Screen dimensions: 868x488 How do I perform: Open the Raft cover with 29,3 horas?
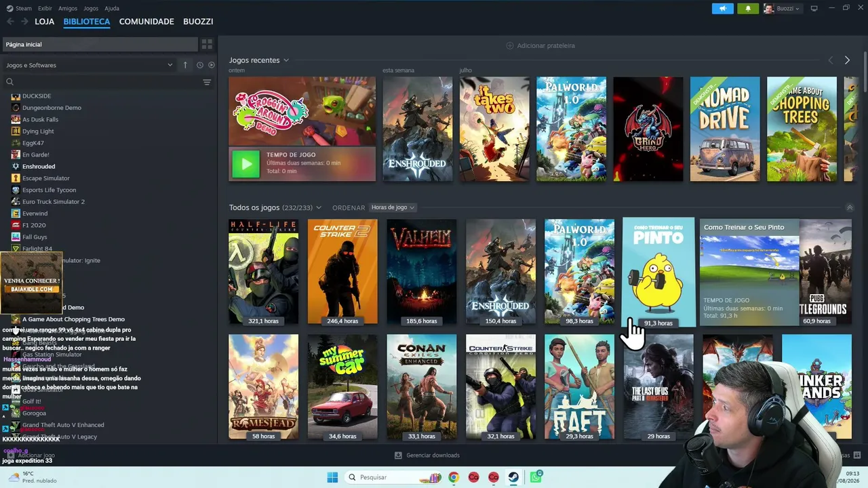[x=579, y=387]
